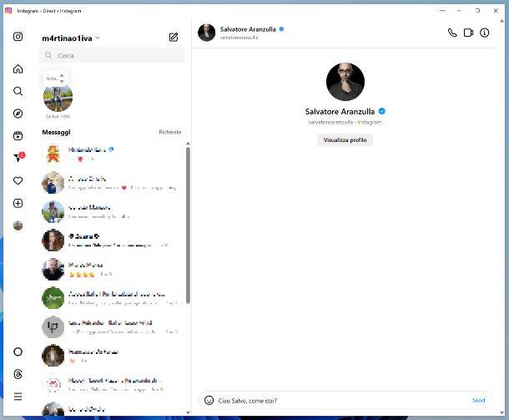The width and height of the screenshot is (509, 420).
Task: Click the large Salvatore Aranzulla profile photo
Action: [345, 82]
